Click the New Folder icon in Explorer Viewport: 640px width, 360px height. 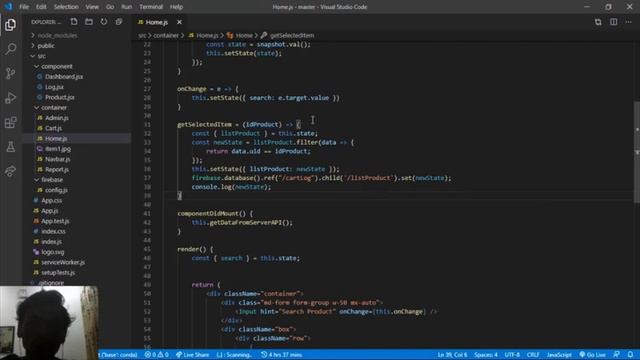pos(89,22)
